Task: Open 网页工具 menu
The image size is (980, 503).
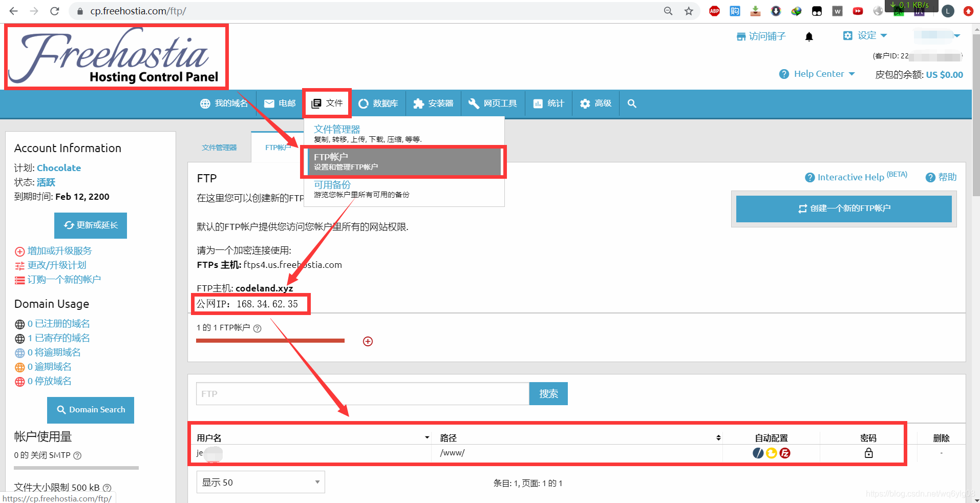Action: point(493,103)
